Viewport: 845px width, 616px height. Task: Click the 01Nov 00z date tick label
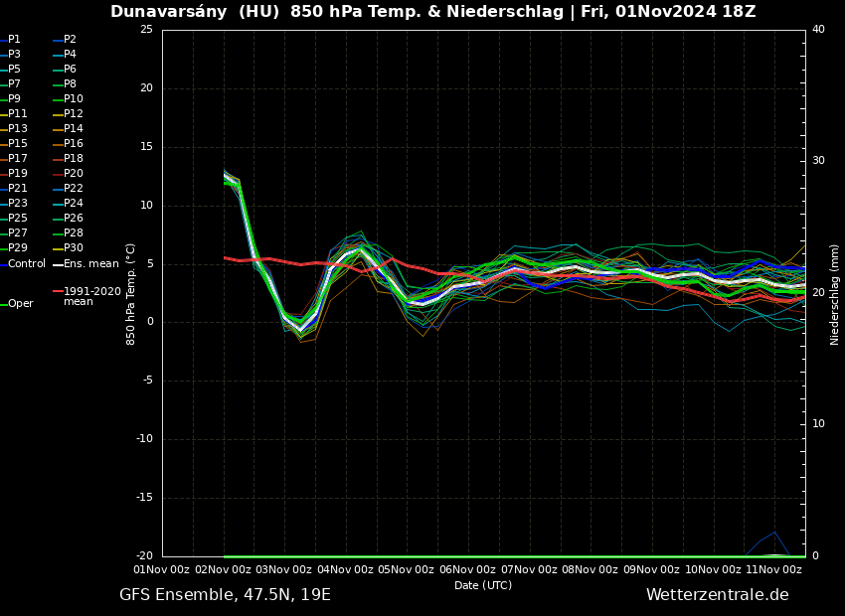(162, 569)
